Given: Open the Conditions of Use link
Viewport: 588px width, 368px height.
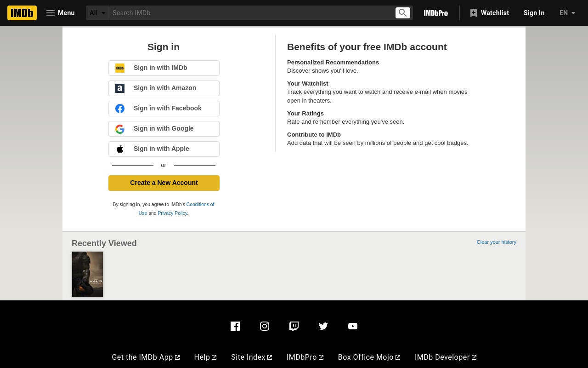Looking at the screenshot, I should pos(200,204).
